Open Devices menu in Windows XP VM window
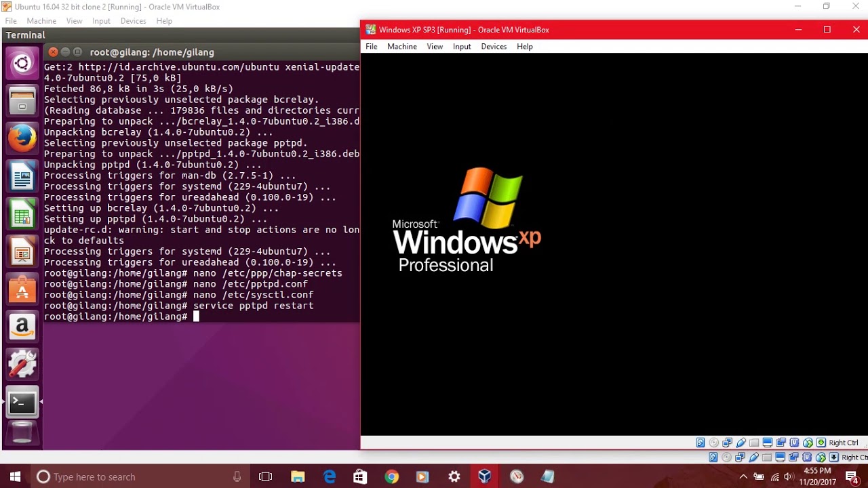The height and width of the screenshot is (488, 868). (x=494, y=46)
